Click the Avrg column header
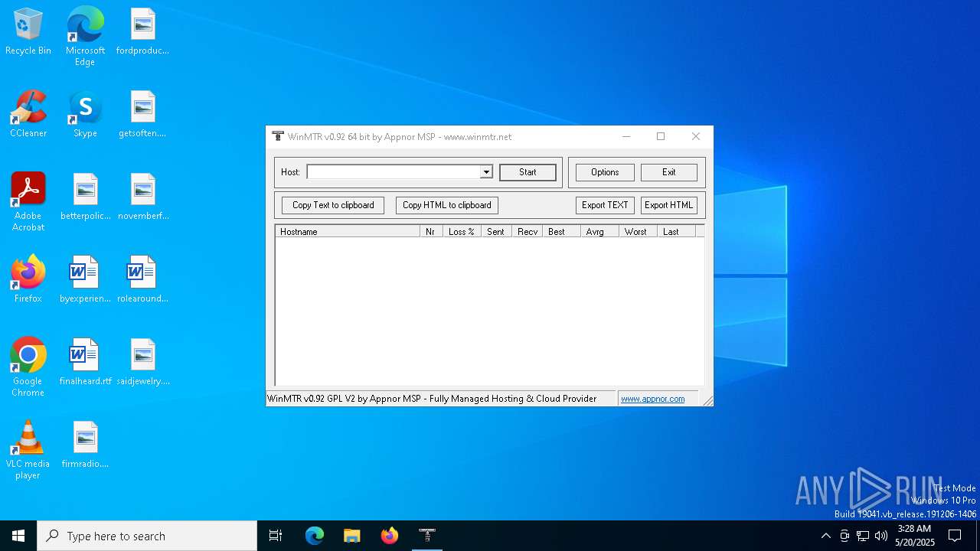The image size is (980, 551). [x=600, y=231]
